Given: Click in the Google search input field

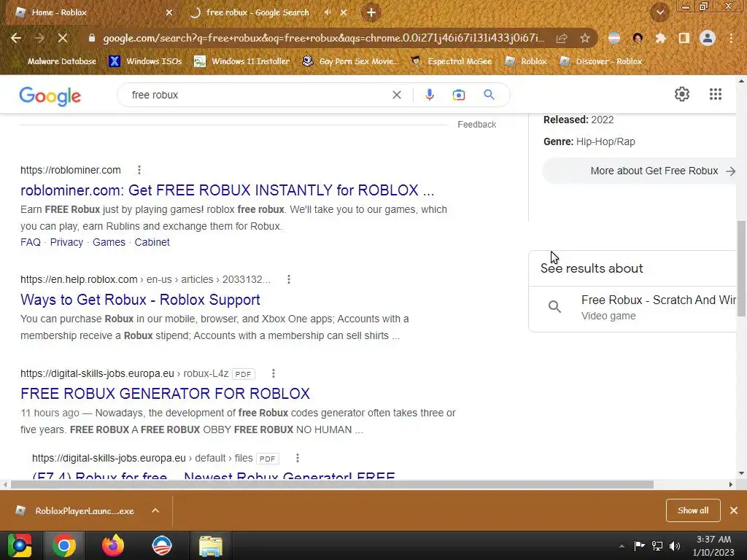Looking at the screenshot, I should coord(258,95).
